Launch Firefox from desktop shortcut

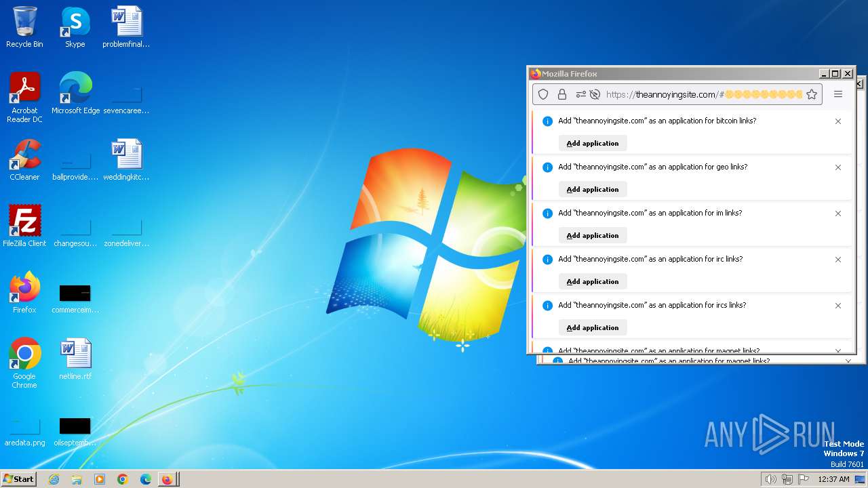coord(24,293)
